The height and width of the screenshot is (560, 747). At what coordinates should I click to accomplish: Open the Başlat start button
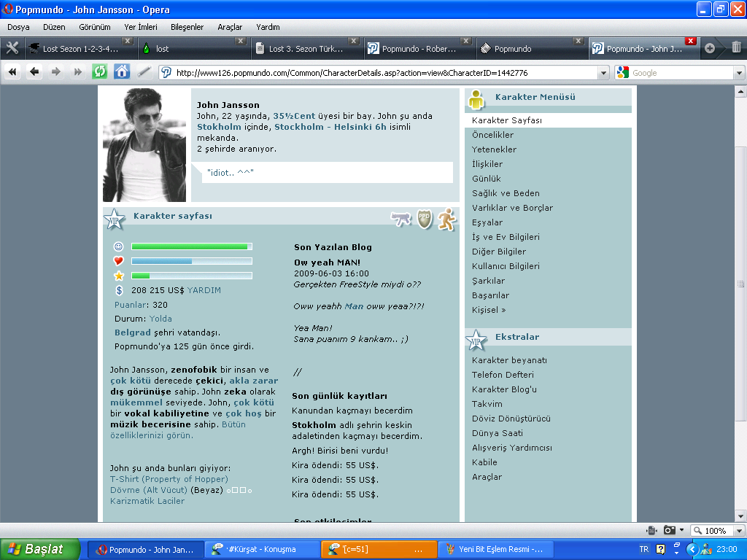[x=40, y=549]
